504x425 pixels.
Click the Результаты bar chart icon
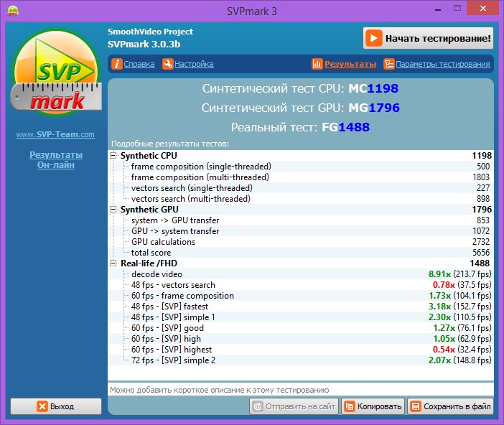pyautogui.click(x=317, y=64)
